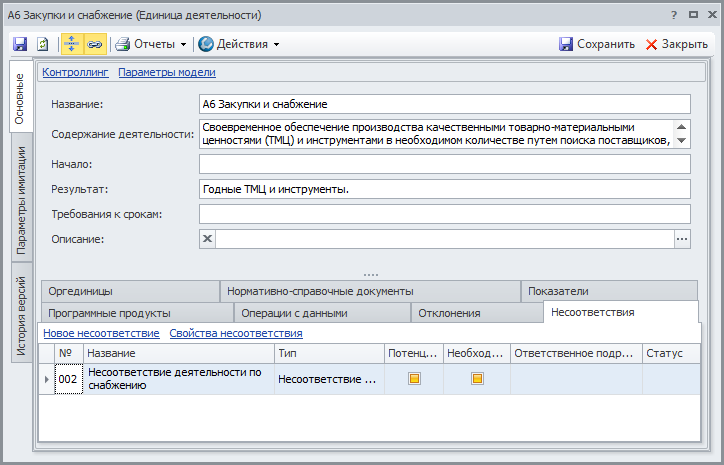The height and width of the screenshot is (465, 724).
Task: Toggle the chain link icon
Action: click(96, 44)
